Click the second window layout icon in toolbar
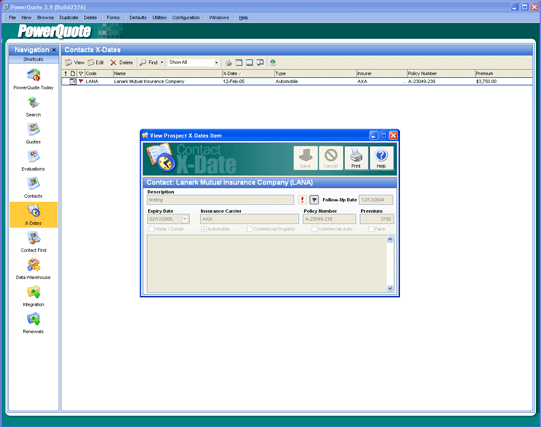The height and width of the screenshot is (427, 541). (249, 62)
